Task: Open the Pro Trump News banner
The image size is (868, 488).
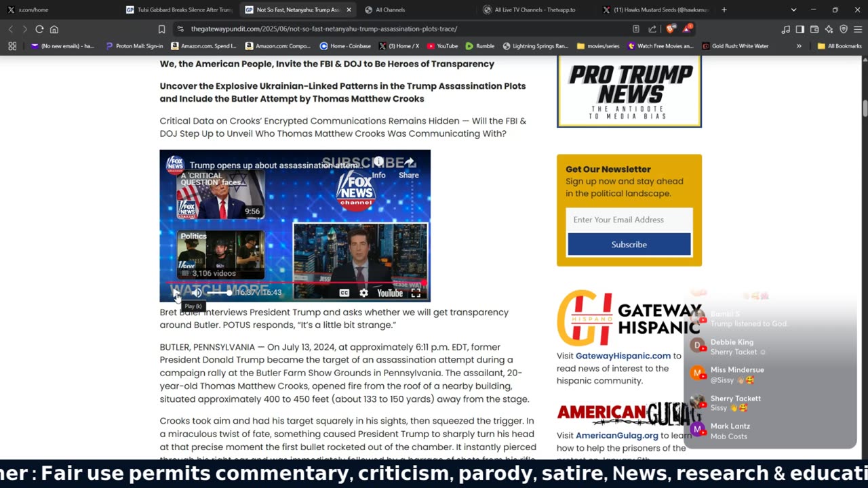Action: point(629,91)
